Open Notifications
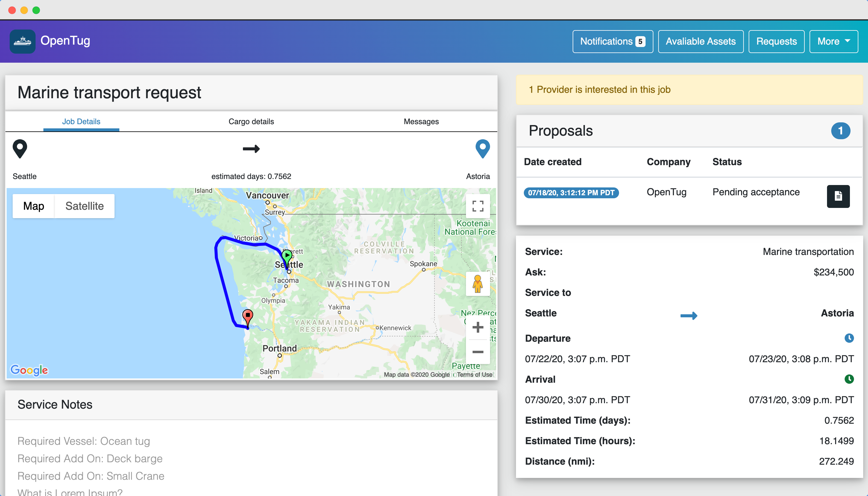Viewport: 868px width, 496px height. pyautogui.click(x=612, y=42)
